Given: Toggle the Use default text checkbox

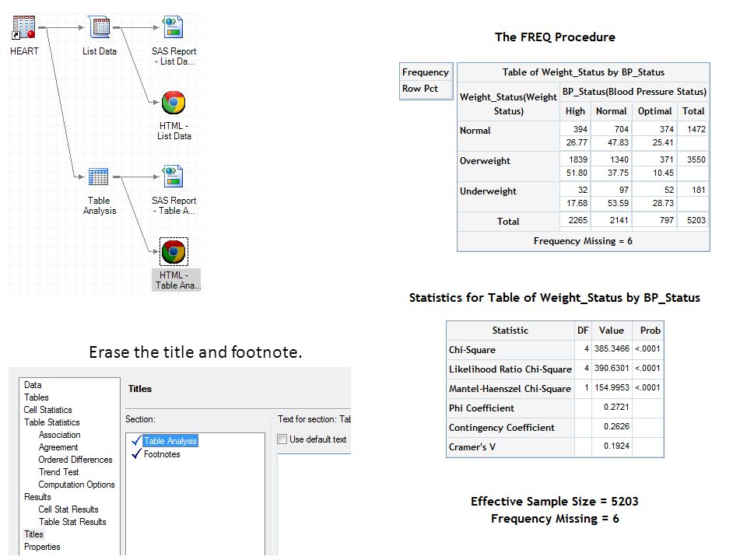Looking at the screenshot, I should pyautogui.click(x=282, y=439).
